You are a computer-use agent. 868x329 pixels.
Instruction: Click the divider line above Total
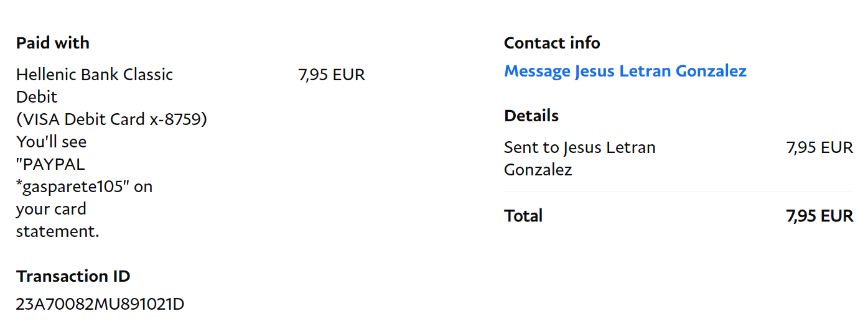point(678,192)
